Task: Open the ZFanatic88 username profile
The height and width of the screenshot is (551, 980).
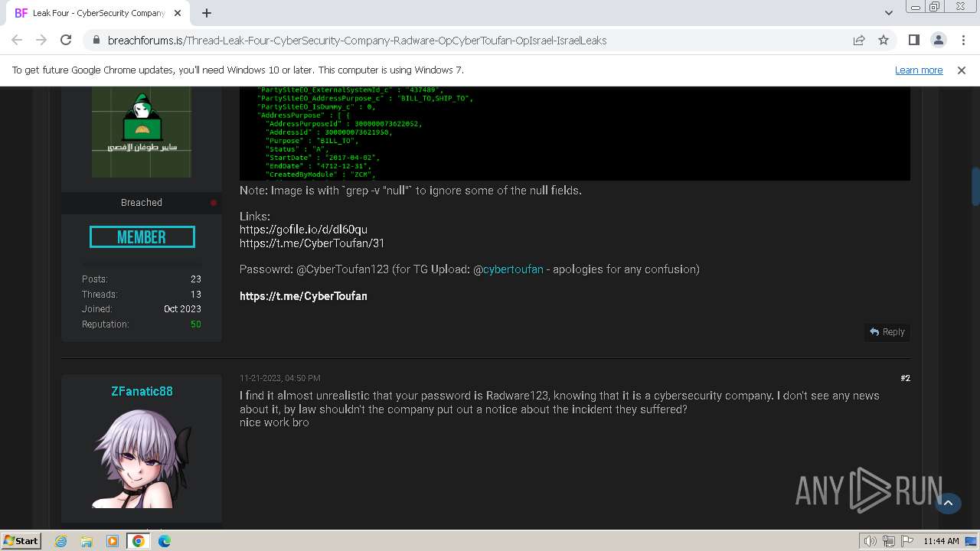Action: (x=142, y=391)
